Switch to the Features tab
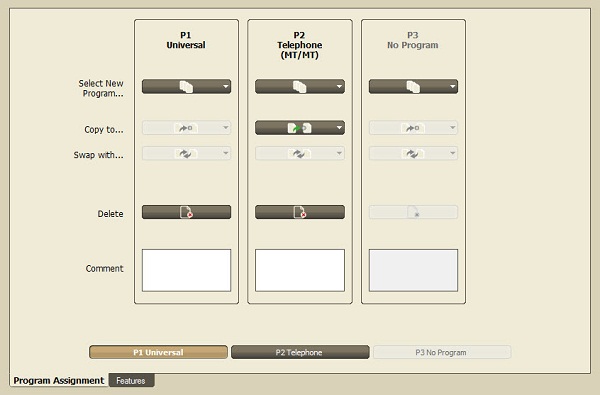The height and width of the screenshot is (395, 600). 131,381
